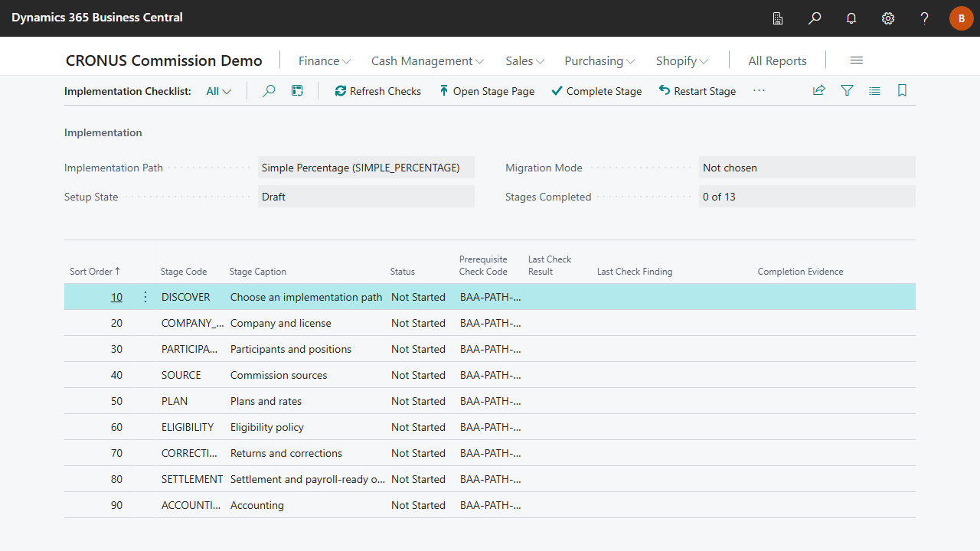Select the 'Company and license' caption
Viewport: 980px width, 551px height.
[x=281, y=323]
